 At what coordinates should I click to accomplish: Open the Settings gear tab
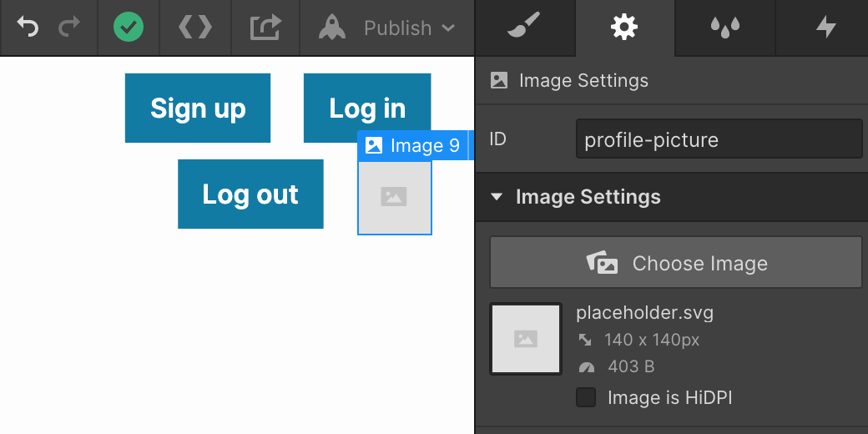point(624,27)
